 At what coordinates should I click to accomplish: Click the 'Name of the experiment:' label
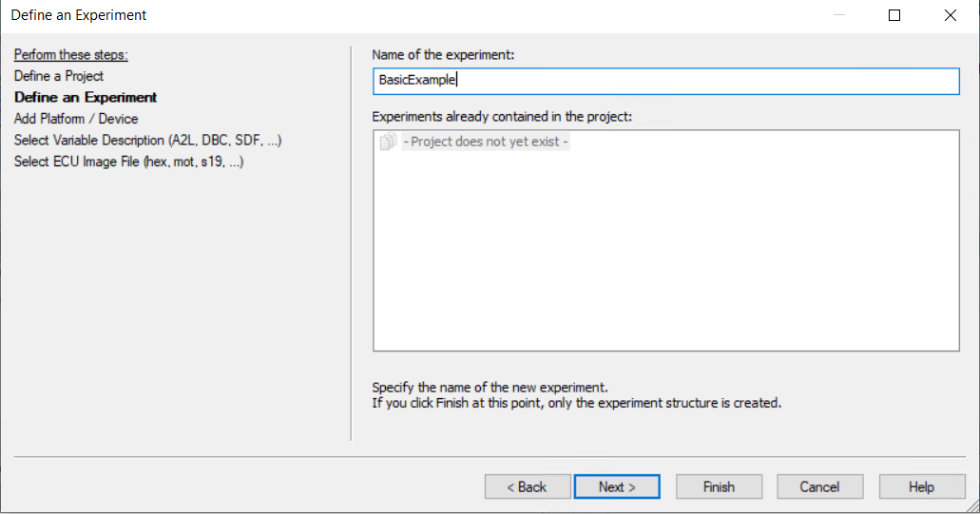click(443, 55)
